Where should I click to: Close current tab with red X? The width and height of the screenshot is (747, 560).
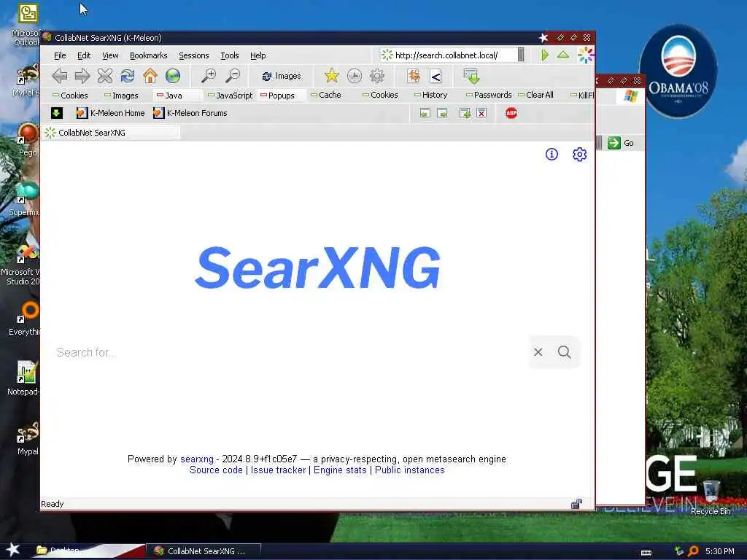(x=481, y=113)
